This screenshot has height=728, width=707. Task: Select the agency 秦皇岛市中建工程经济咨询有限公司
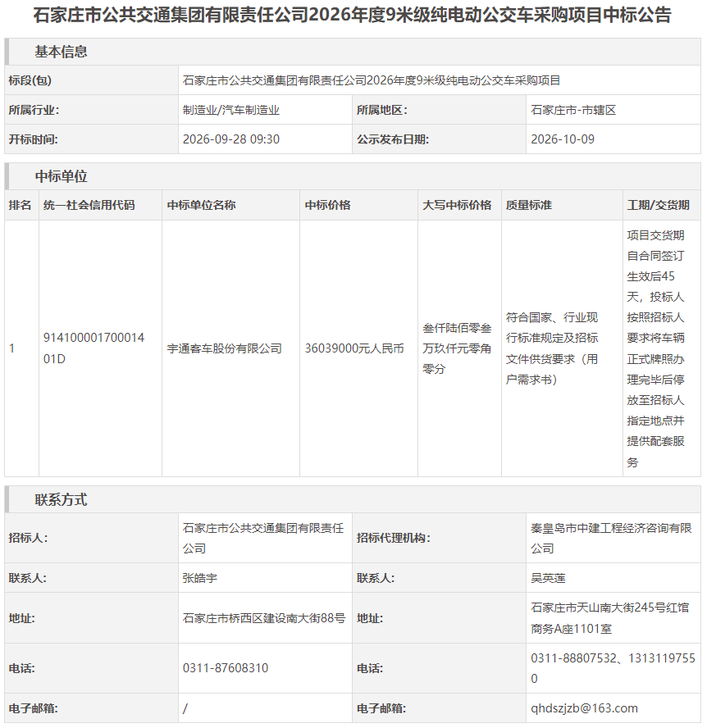(611, 538)
